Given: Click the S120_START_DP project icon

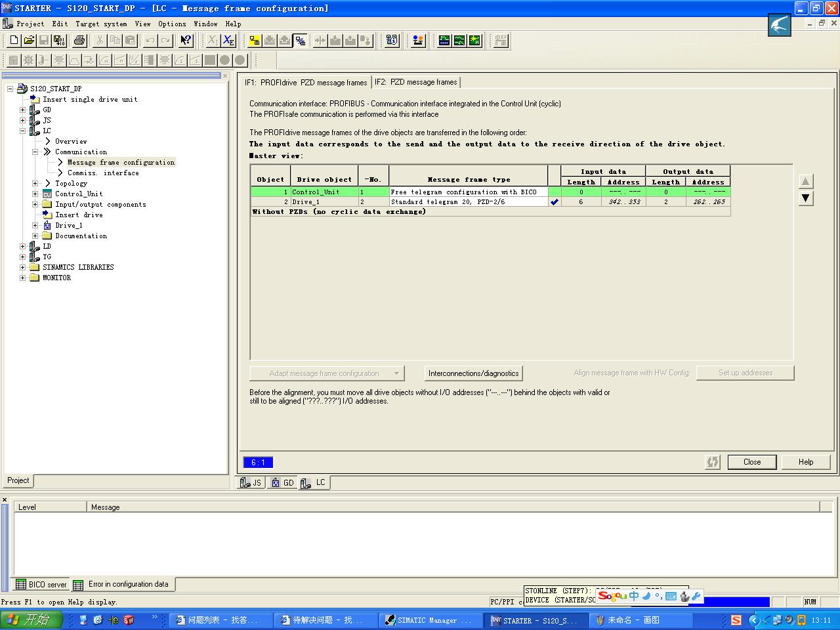Looking at the screenshot, I should pos(22,89).
